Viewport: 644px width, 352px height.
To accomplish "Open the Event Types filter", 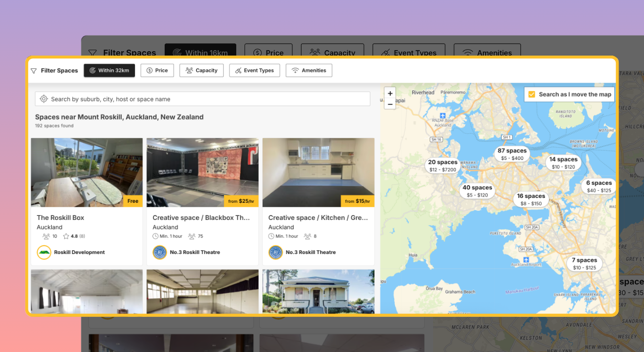I will tap(254, 70).
